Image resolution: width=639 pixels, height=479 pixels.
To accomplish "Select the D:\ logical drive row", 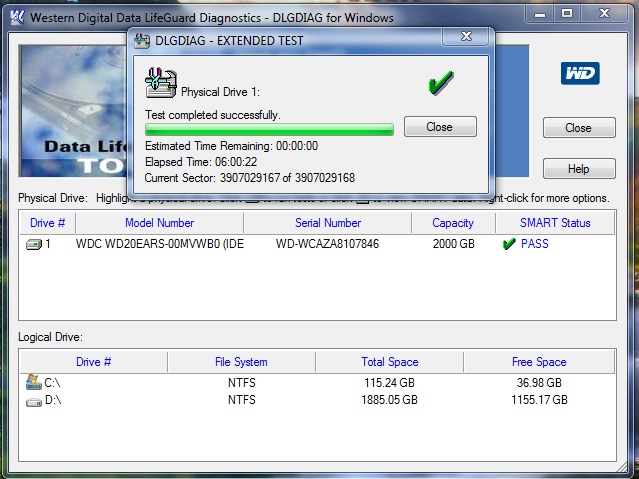I will click(x=317, y=400).
